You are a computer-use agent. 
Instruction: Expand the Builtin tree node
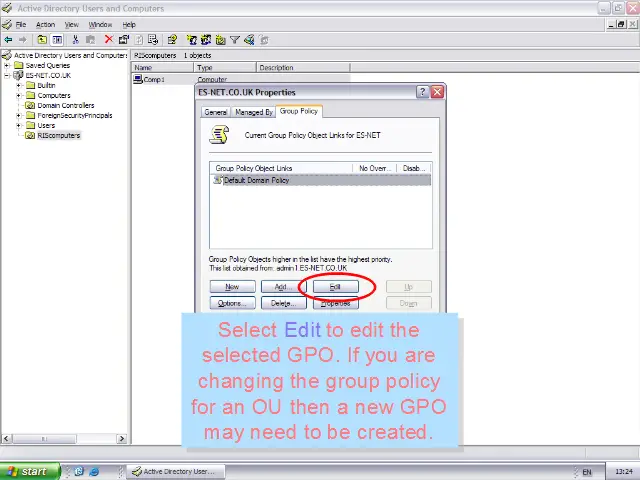(19, 86)
